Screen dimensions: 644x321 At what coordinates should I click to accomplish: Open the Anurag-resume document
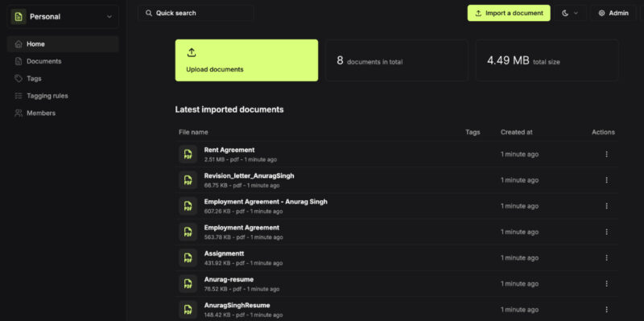[x=229, y=279]
